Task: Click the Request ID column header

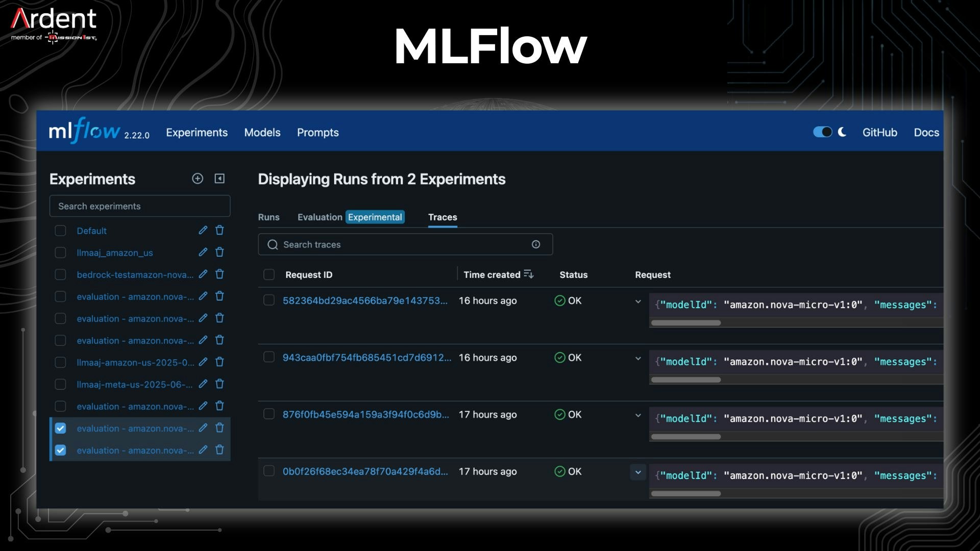Action: [309, 274]
